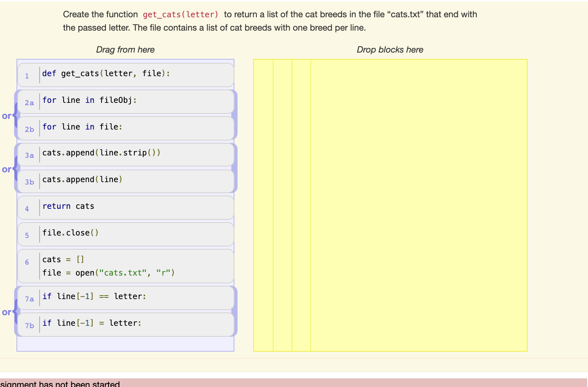Click the first indentation column in the drop zone
Viewport: 588px width, 387px height.
point(263,204)
